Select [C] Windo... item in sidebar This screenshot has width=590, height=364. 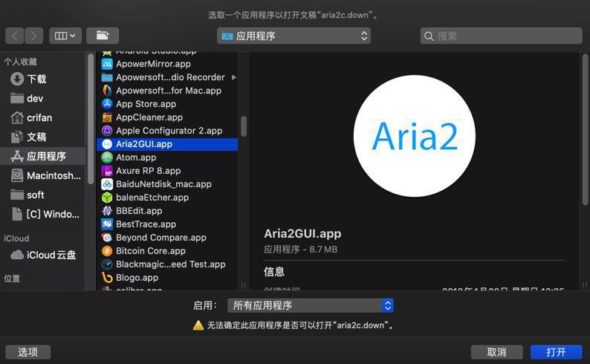click(42, 214)
